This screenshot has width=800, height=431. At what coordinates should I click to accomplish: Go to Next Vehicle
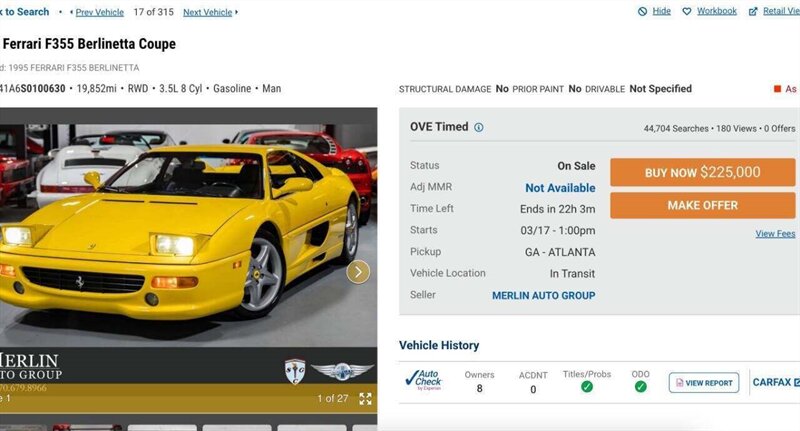pyautogui.click(x=208, y=12)
